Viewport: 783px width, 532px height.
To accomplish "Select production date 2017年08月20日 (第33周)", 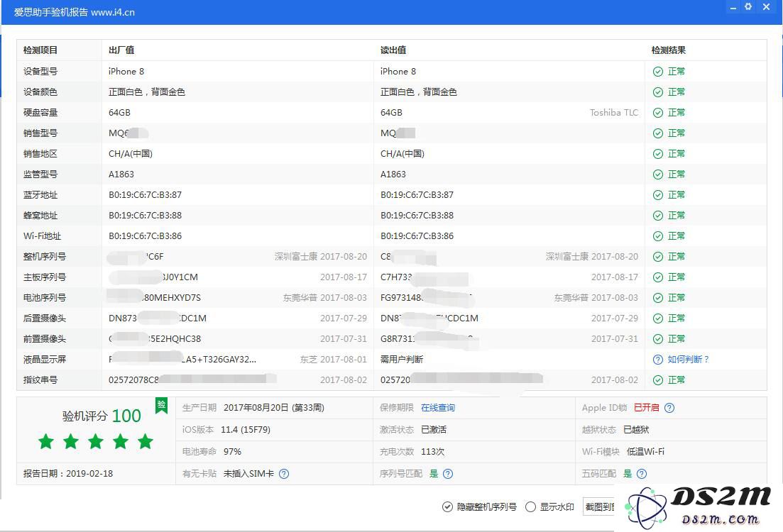I will coord(273,408).
